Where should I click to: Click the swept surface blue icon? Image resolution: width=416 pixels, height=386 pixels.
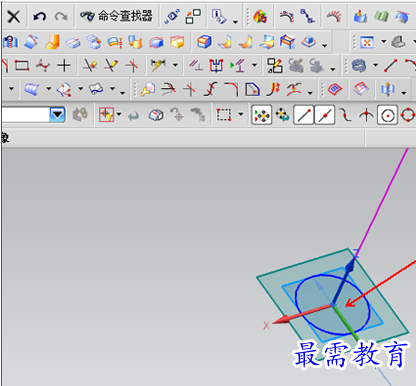click(96, 89)
